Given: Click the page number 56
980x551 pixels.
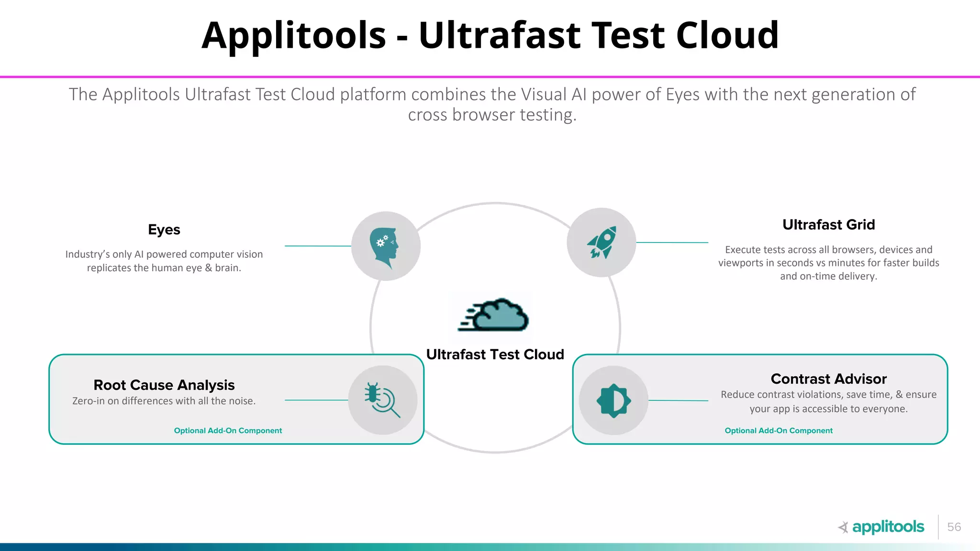Looking at the screenshot, I should pos(954,527).
